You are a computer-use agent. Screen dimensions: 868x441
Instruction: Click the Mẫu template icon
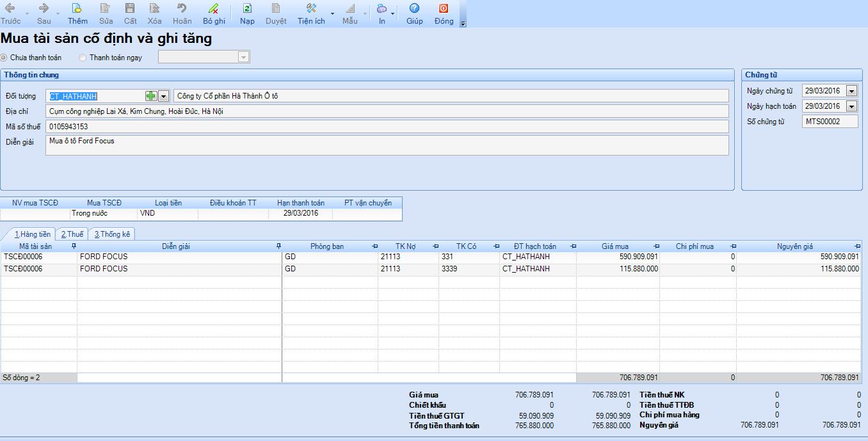coord(350,13)
